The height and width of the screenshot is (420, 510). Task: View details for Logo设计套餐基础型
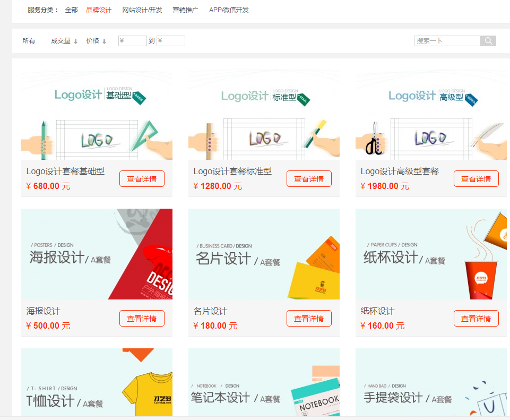pos(142,178)
